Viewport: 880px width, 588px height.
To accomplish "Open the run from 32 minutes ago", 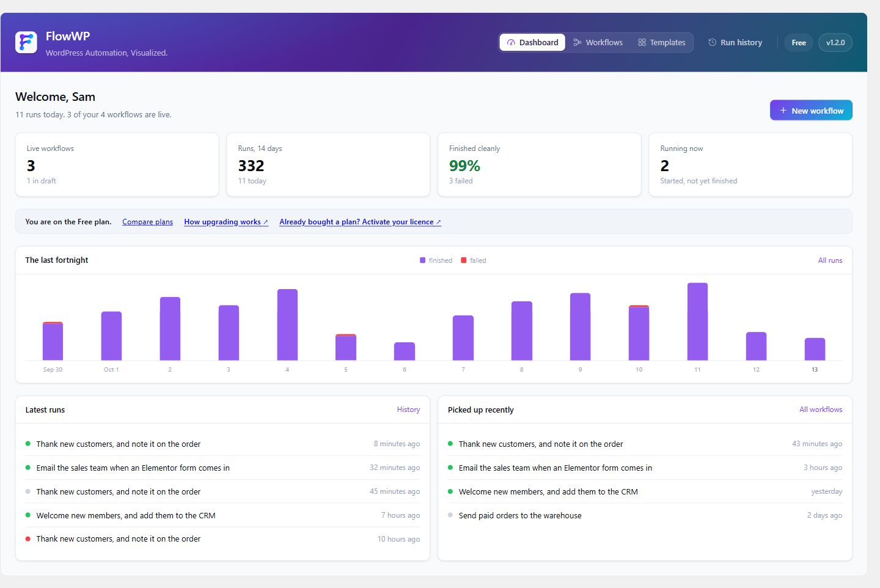I will pyautogui.click(x=222, y=468).
